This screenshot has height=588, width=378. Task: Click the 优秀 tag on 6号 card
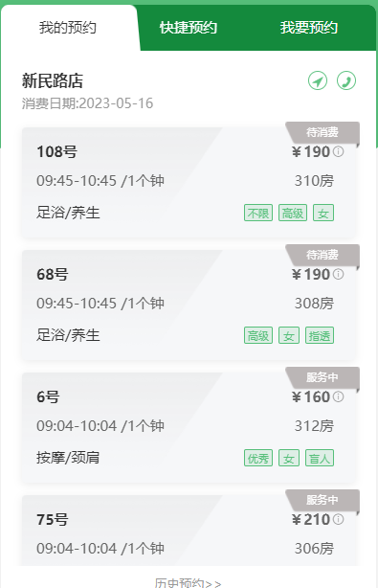pyautogui.click(x=258, y=459)
